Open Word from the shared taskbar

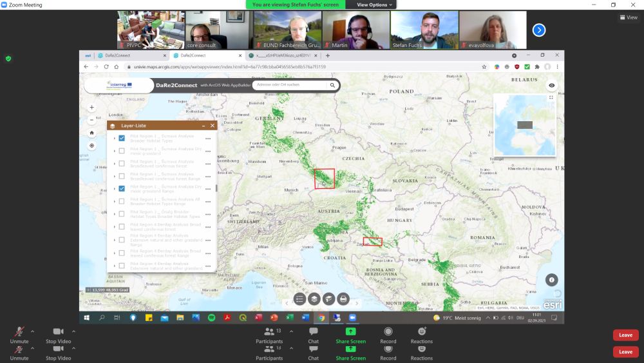[305, 317]
